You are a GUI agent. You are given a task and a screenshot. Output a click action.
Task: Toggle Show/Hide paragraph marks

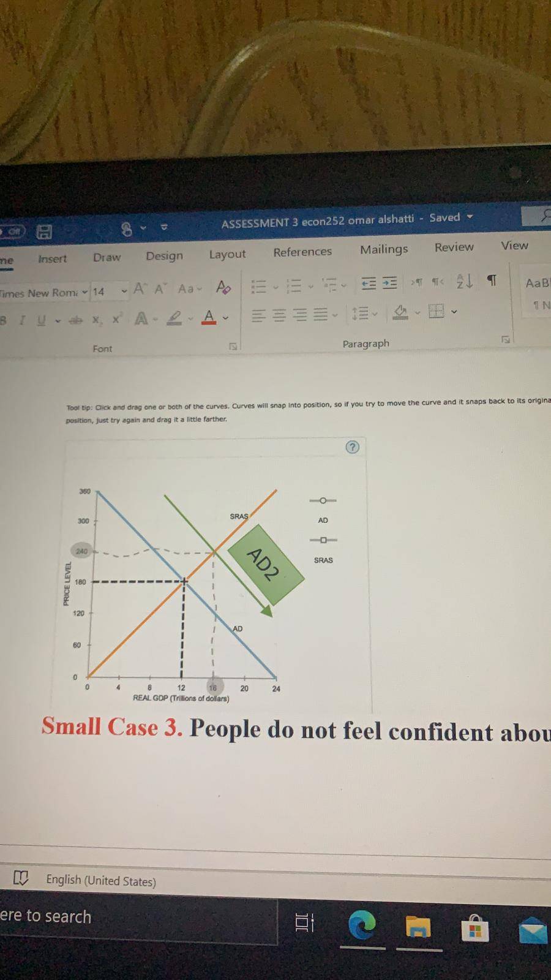(491, 280)
